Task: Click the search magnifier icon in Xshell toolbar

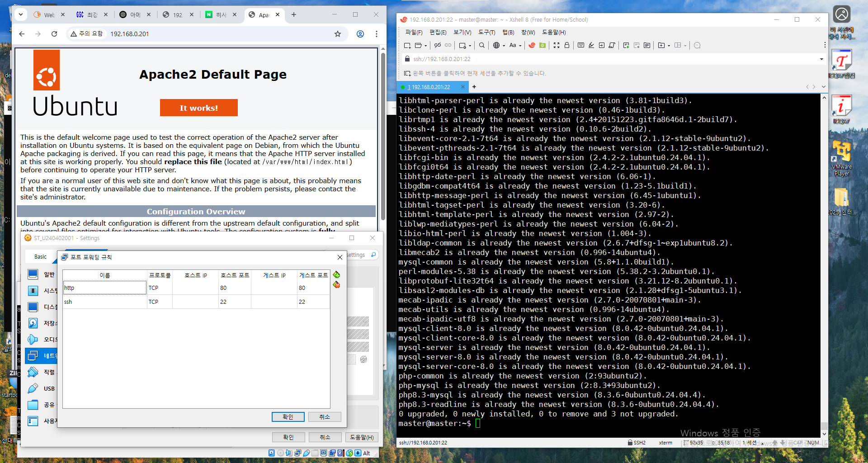Action: point(482,45)
